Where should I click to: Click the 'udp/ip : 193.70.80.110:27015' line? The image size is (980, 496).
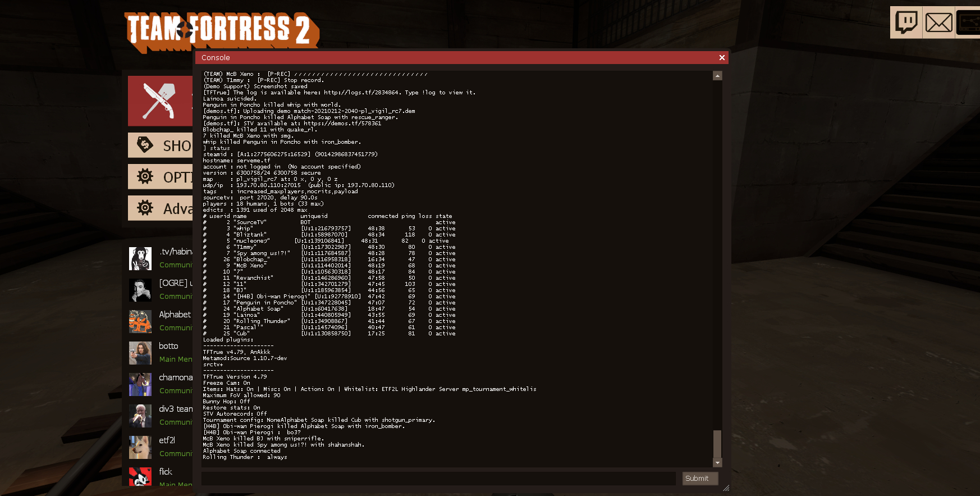299,185
